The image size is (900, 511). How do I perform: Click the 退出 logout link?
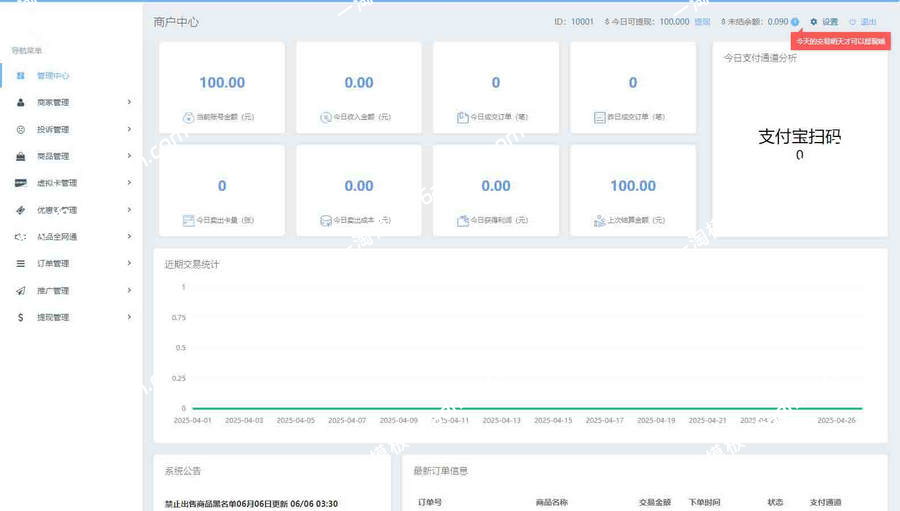[x=868, y=22]
